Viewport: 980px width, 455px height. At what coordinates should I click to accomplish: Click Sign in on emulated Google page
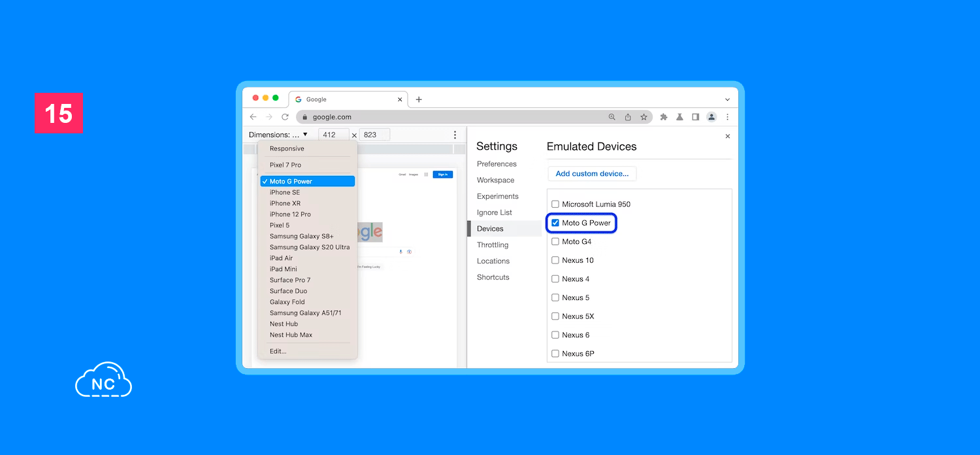point(443,175)
